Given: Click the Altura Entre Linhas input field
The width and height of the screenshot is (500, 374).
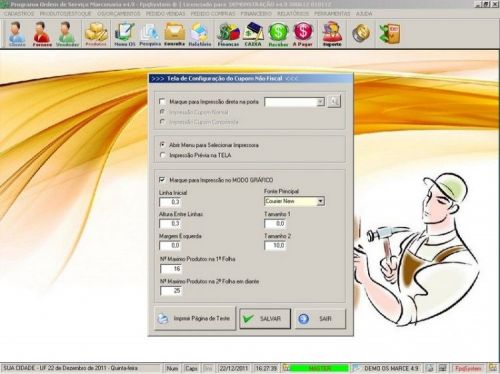Looking at the screenshot, I should tap(170, 223).
